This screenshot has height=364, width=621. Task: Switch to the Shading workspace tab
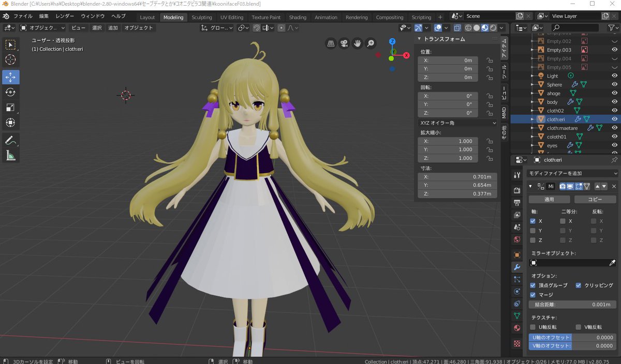[298, 17]
